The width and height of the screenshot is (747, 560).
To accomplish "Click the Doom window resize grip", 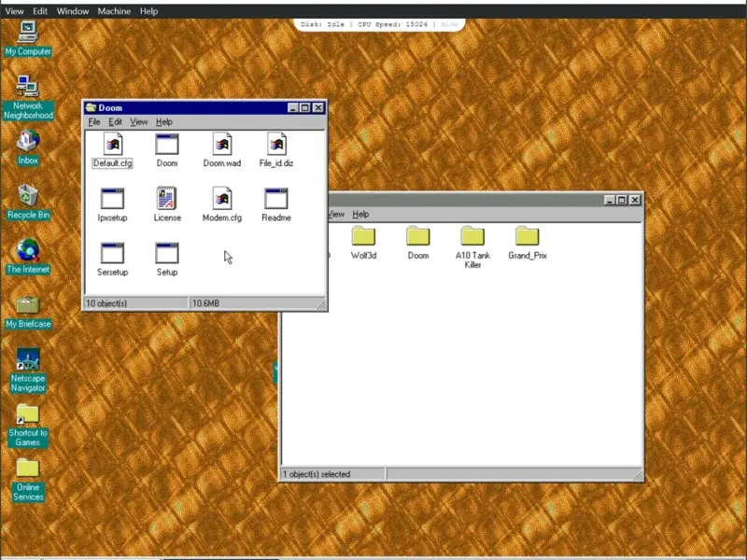I will click(x=321, y=305).
